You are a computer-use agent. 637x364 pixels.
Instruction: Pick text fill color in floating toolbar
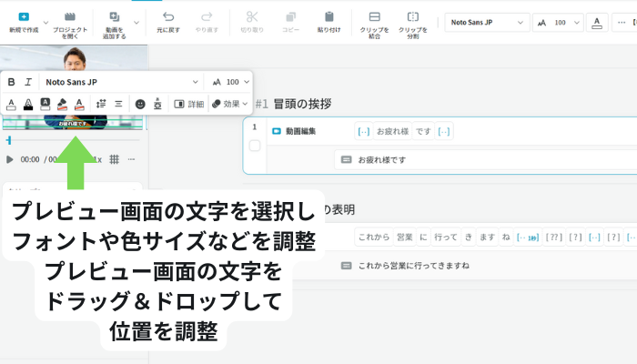[x=11, y=105]
